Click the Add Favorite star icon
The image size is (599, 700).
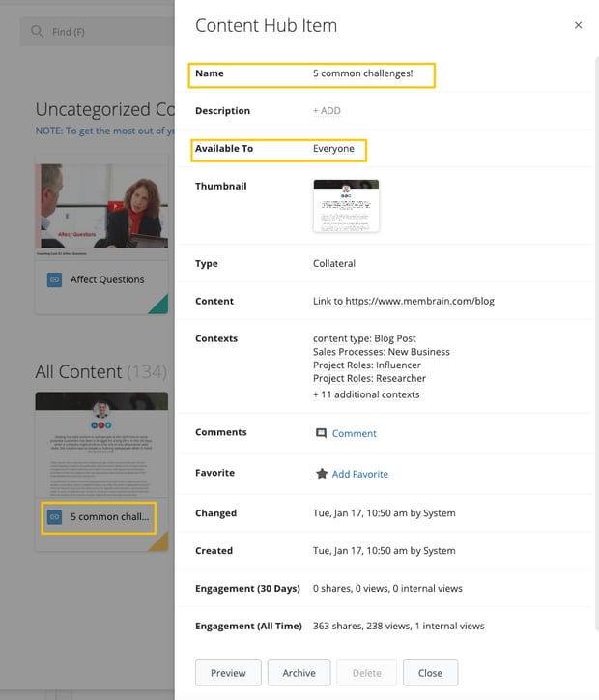[x=321, y=474]
